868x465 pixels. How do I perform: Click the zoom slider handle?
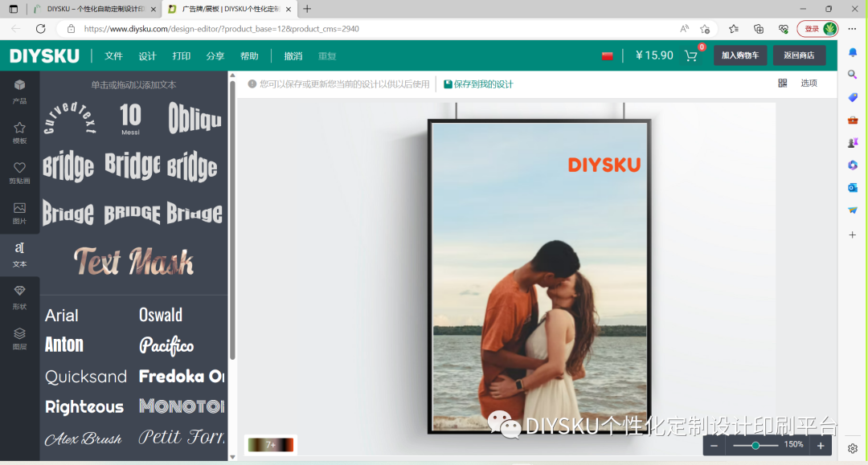(755, 446)
